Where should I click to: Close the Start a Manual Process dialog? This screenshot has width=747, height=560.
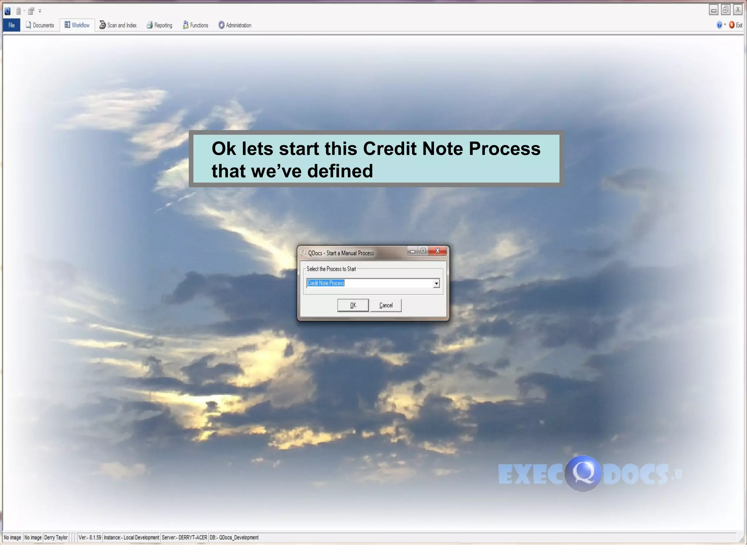click(438, 251)
